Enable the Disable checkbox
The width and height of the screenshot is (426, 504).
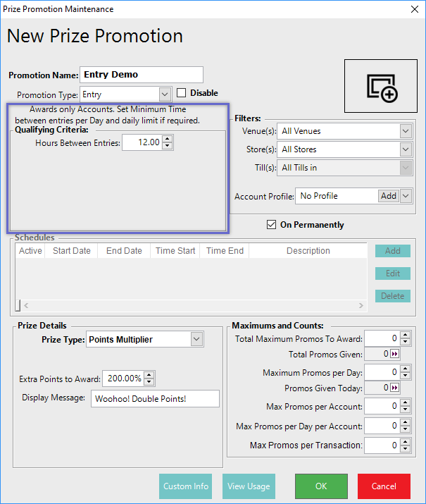pos(182,93)
